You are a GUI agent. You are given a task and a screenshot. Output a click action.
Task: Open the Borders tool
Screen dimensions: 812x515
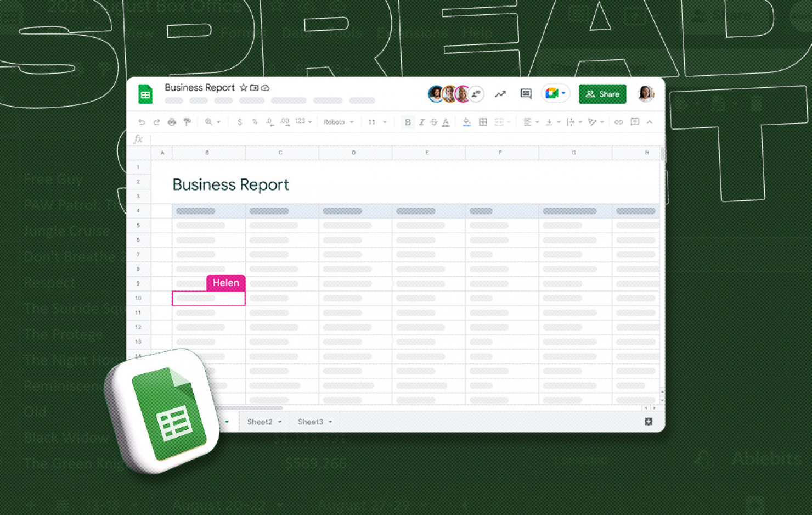click(482, 122)
